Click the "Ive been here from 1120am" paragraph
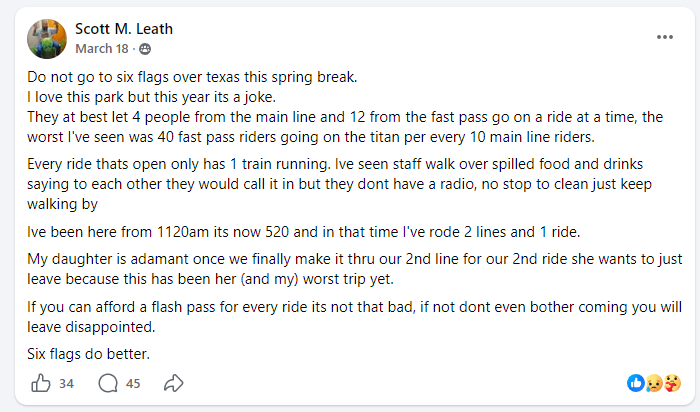 [x=300, y=233]
